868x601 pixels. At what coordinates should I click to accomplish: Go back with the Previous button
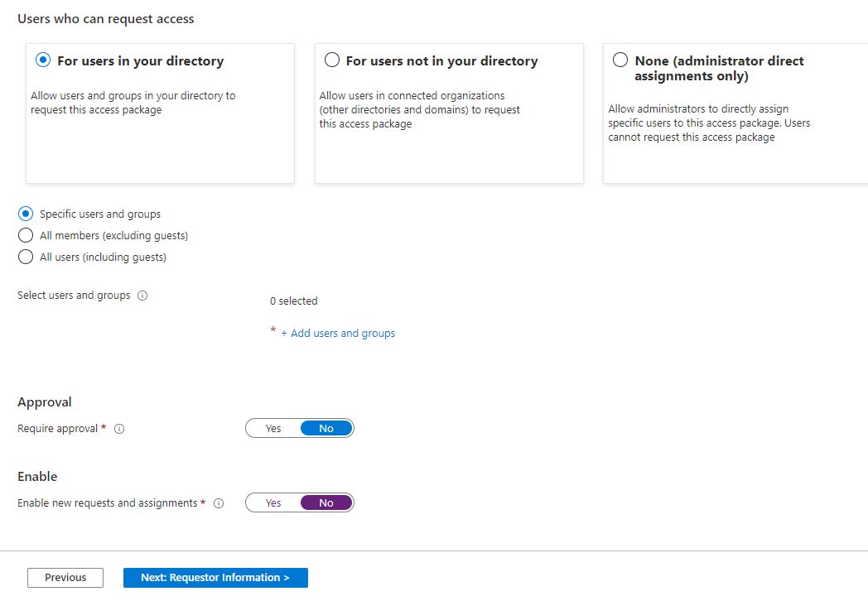pyautogui.click(x=65, y=578)
